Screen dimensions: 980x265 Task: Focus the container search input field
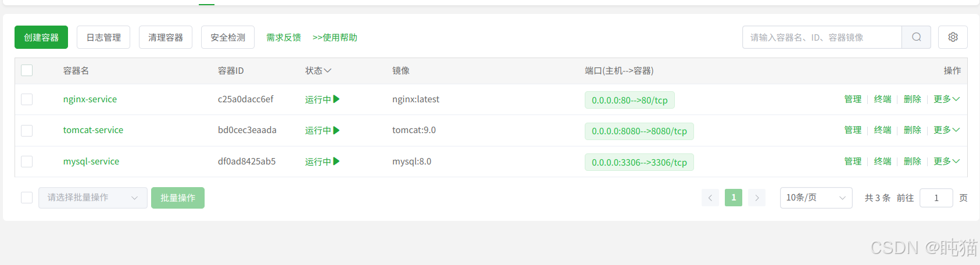click(822, 37)
